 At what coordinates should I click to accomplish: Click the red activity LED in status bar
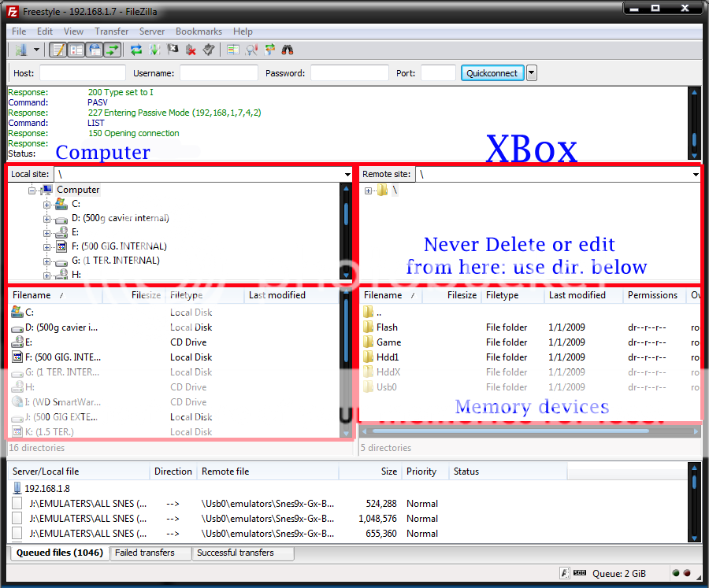coord(687,573)
